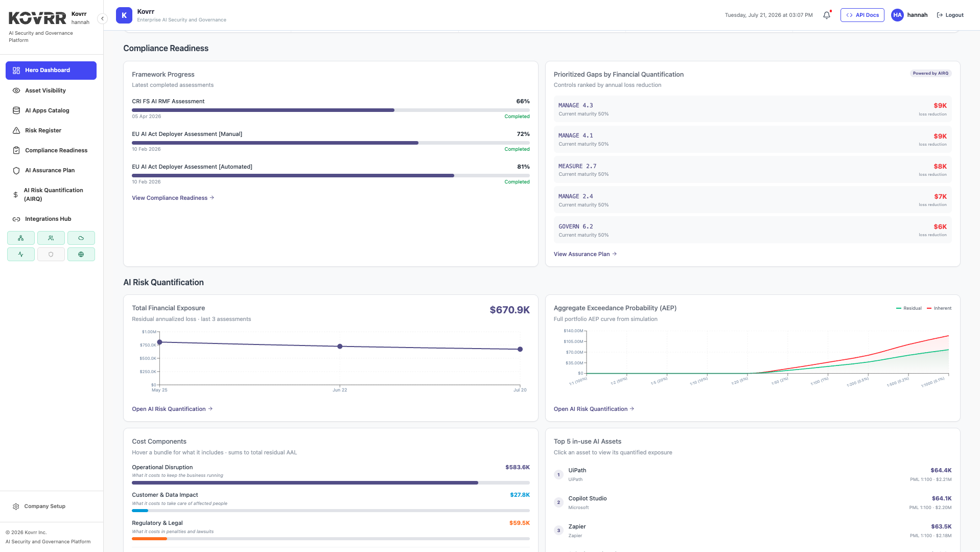The width and height of the screenshot is (980, 552).
Task: Open the Zapier asset row
Action: [x=753, y=531]
